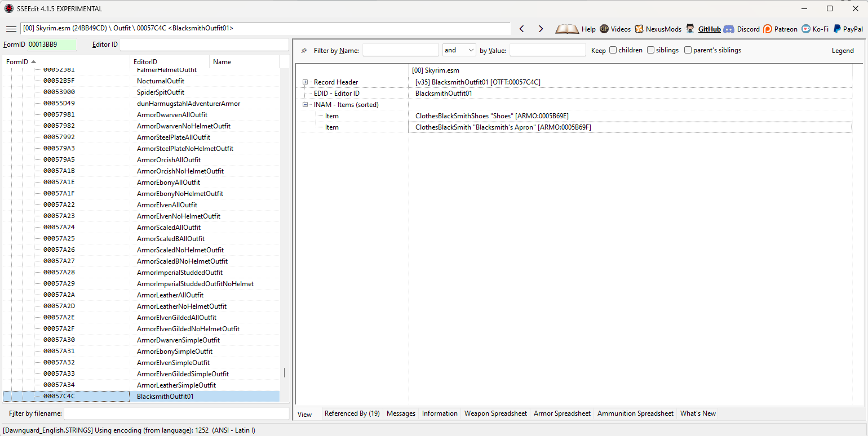The width and height of the screenshot is (868, 436).
Task: Click the Record Header value text
Action: pyautogui.click(x=478, y=82)
